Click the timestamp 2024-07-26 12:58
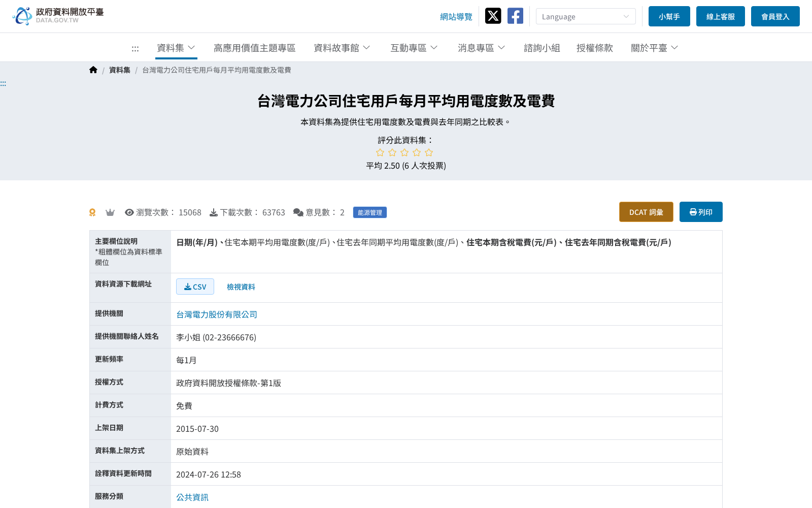Image resolution: width=812 pixels, height=508 pixels. pyautogui.click(x=209, y=474)
